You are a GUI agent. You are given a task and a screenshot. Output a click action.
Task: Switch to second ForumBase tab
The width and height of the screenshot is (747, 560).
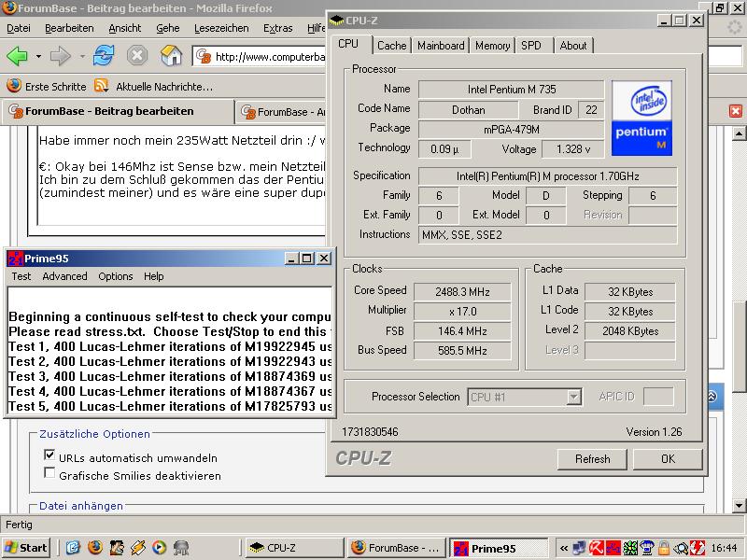283,112
